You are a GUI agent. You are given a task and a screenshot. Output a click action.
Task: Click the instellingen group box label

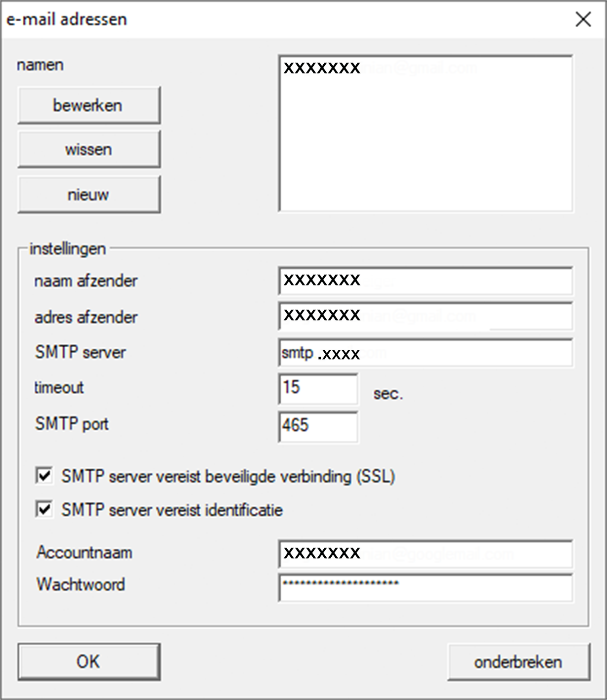[68, 248]
